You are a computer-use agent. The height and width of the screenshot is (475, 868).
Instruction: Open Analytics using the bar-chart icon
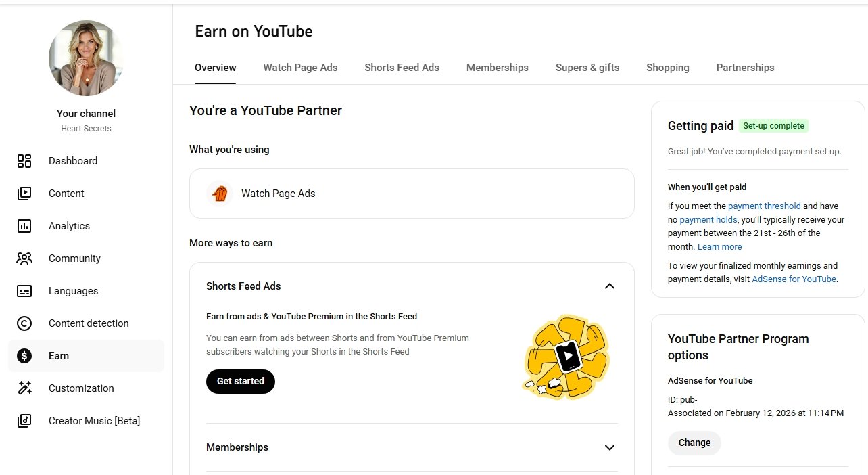point(24,226)
